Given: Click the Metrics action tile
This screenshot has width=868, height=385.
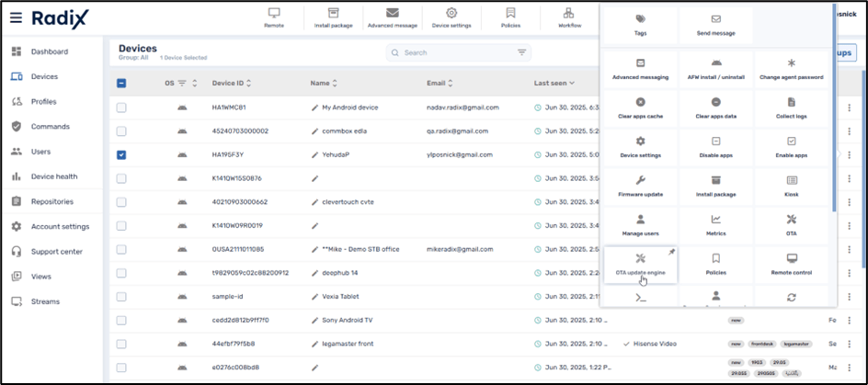Looking at the screenshot, I should [x=716, y=225].
